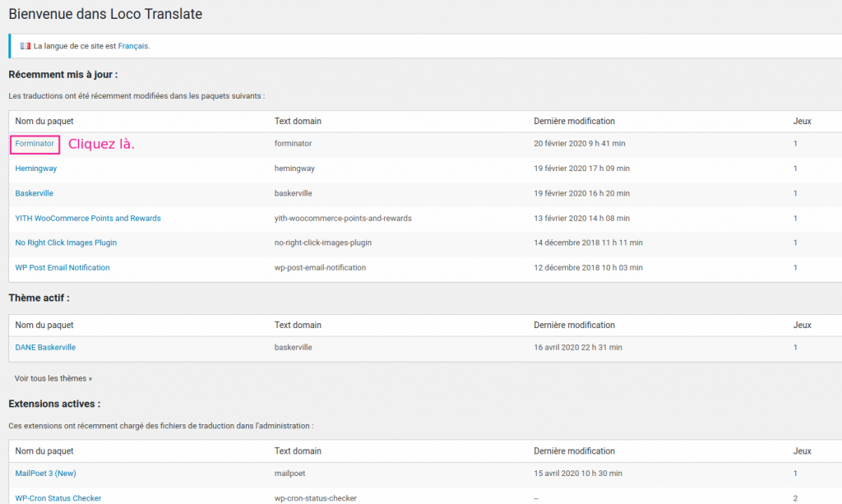Open MailPoet 3 (New) package link
This screenshot has height=504, width=842.
[x=46, y=474]
